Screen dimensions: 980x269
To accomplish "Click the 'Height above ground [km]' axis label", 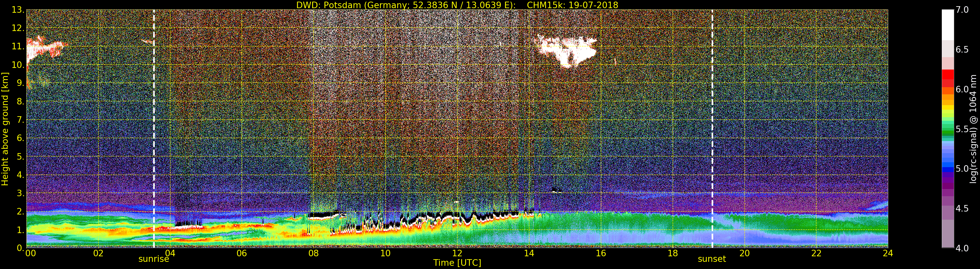I will tap(5, 129).
